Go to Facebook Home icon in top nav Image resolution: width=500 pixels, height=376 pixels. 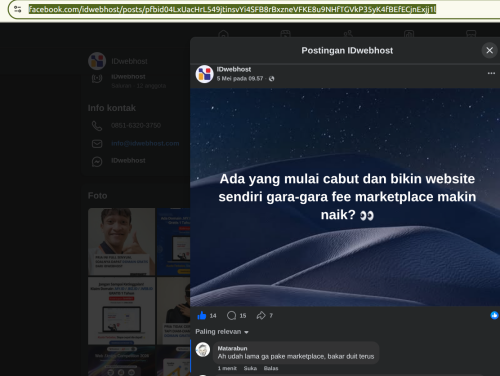point(223,34)
